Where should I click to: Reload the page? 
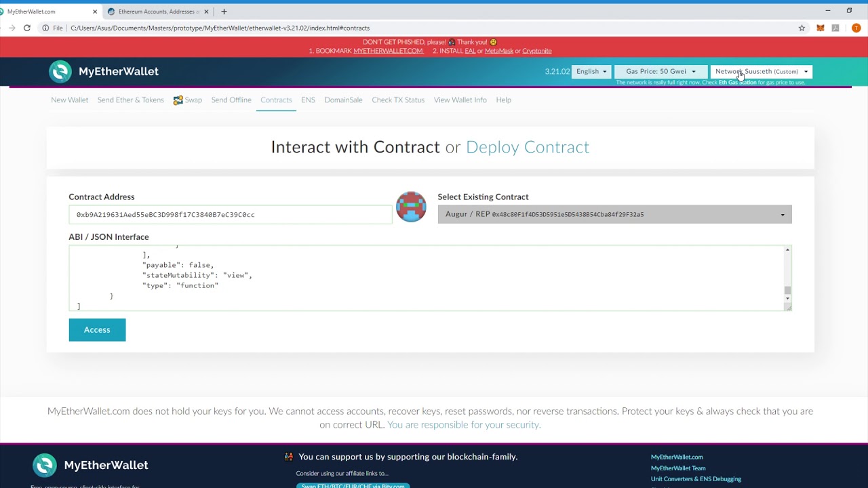point(27,28)
